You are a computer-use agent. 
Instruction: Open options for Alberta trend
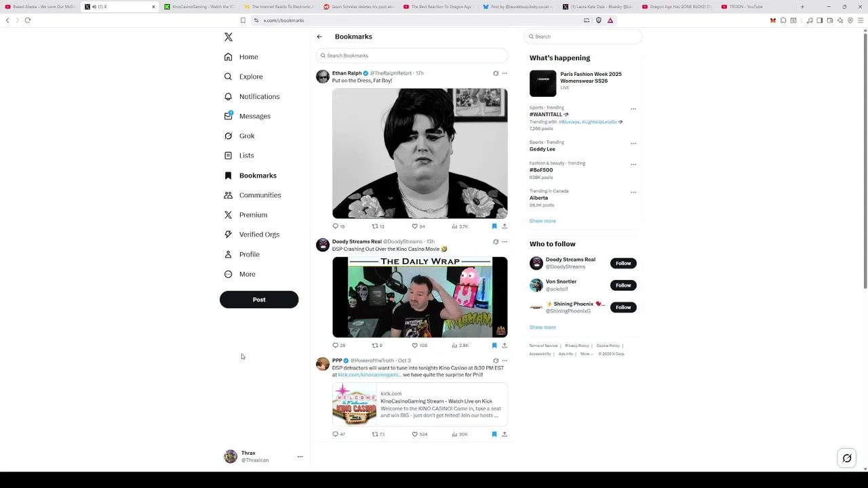[633, 192]
